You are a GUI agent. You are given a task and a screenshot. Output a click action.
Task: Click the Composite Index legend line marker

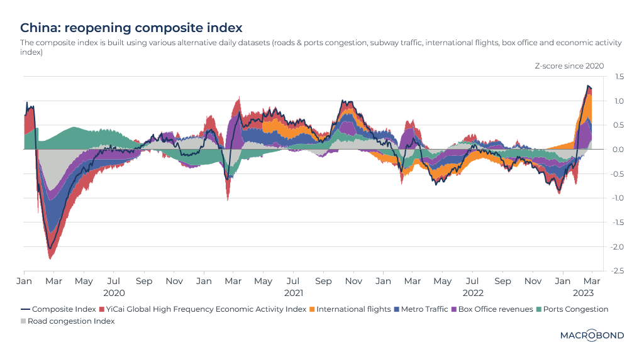click(x=25, y=309)
